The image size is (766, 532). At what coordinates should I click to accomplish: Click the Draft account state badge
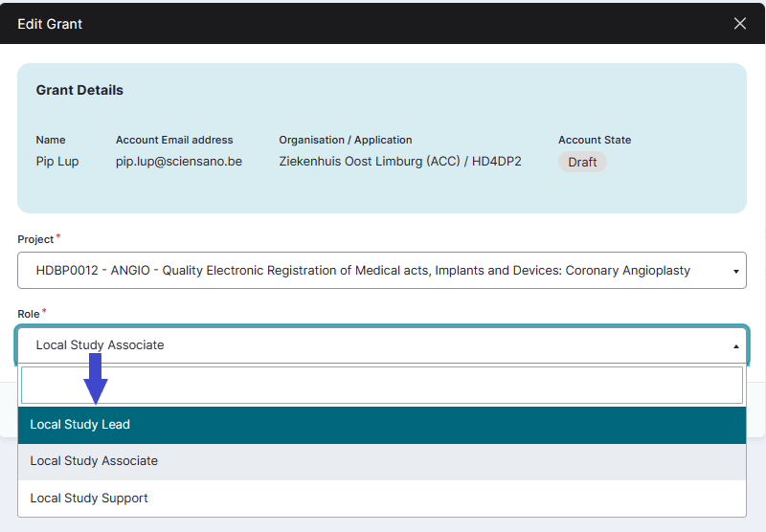tap(582, 162)
